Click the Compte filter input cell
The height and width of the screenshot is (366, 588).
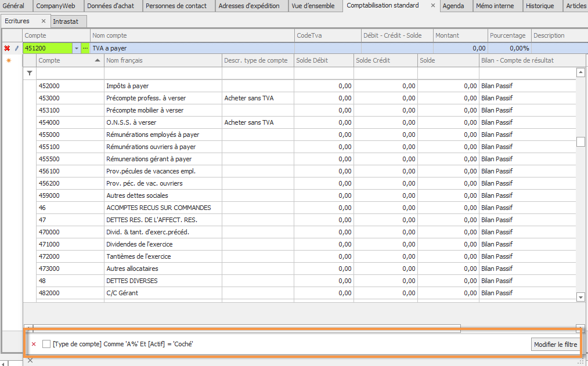tap(70, 74)
